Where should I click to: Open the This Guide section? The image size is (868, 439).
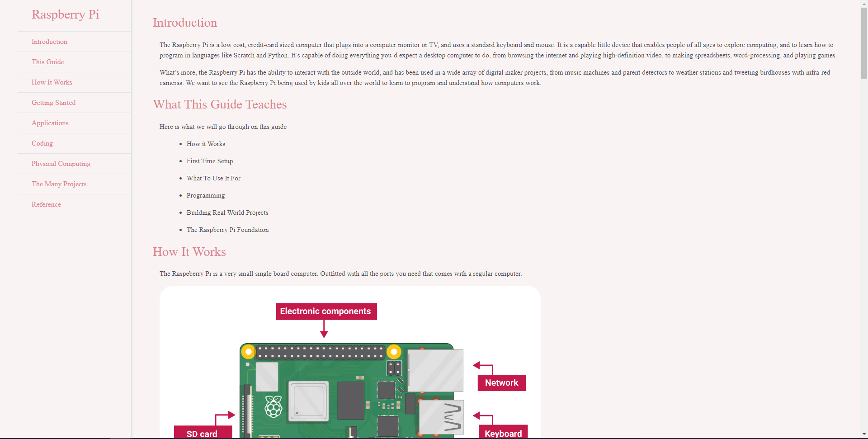(x=47, y=62)
